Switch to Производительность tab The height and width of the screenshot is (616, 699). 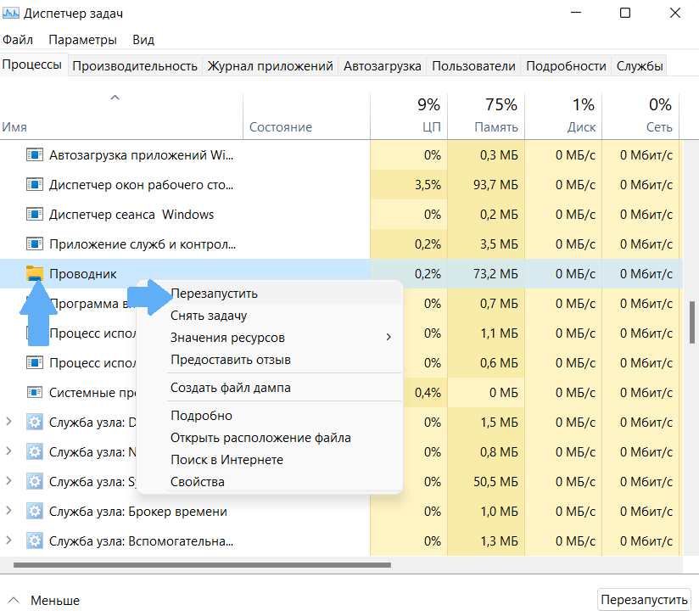(135, 65)
